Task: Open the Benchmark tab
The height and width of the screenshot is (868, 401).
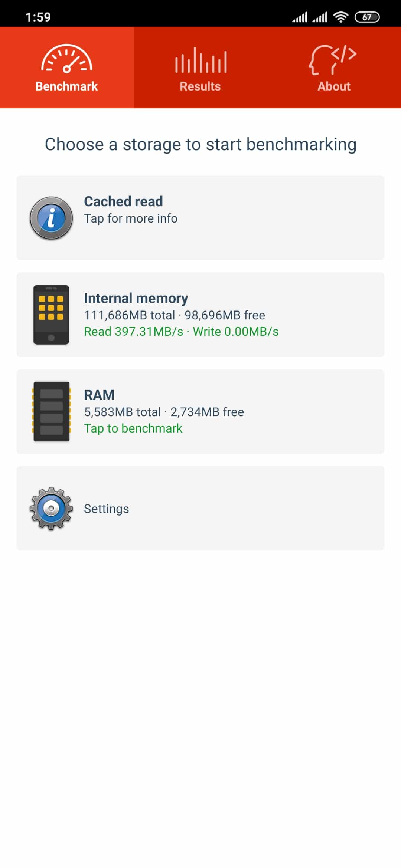Action: (x=67, y=68)
